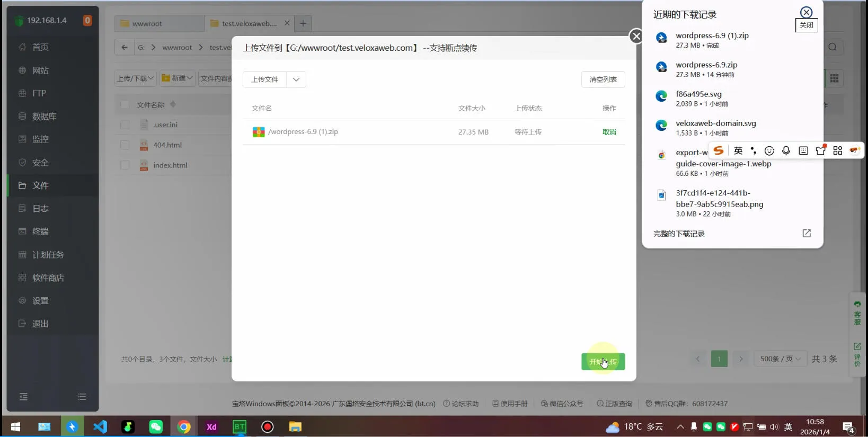
Task: Expand the 500条/页 page size dropdown
Action: coord(780,359)
